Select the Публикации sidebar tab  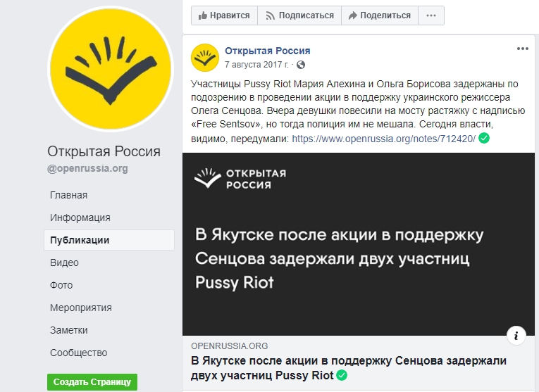click(109, 240)
